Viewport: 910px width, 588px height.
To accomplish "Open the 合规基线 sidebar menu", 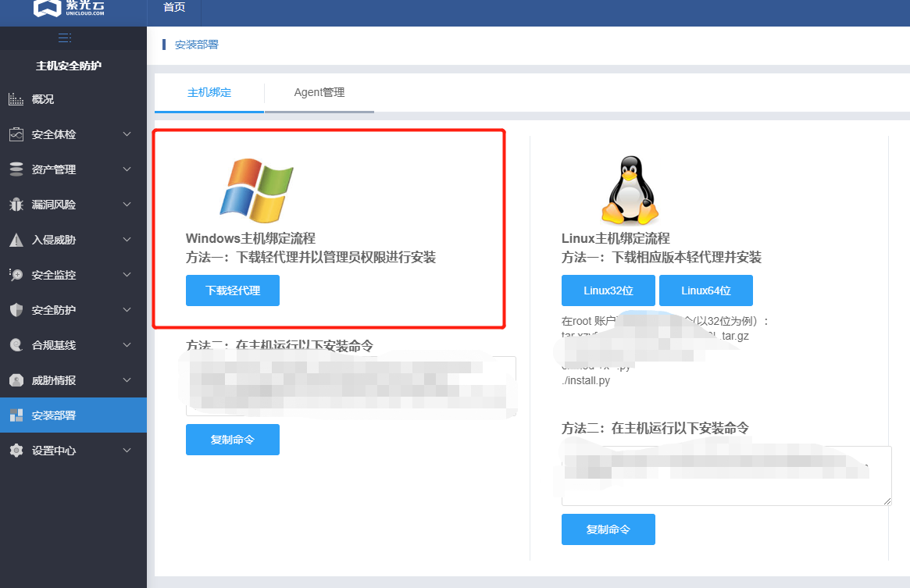I will [x=73, y=345].
